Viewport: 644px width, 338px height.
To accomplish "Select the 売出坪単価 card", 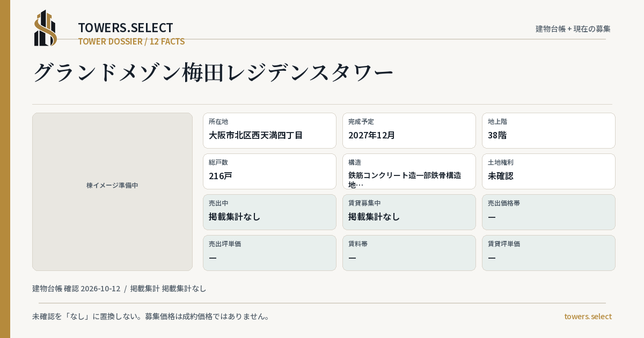I will 269,253.
